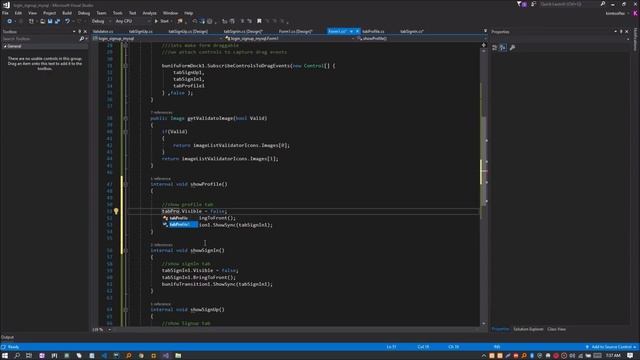This screenshot has width=640, height=360.
Task: Open the Project menu
Action: point(49,13)
